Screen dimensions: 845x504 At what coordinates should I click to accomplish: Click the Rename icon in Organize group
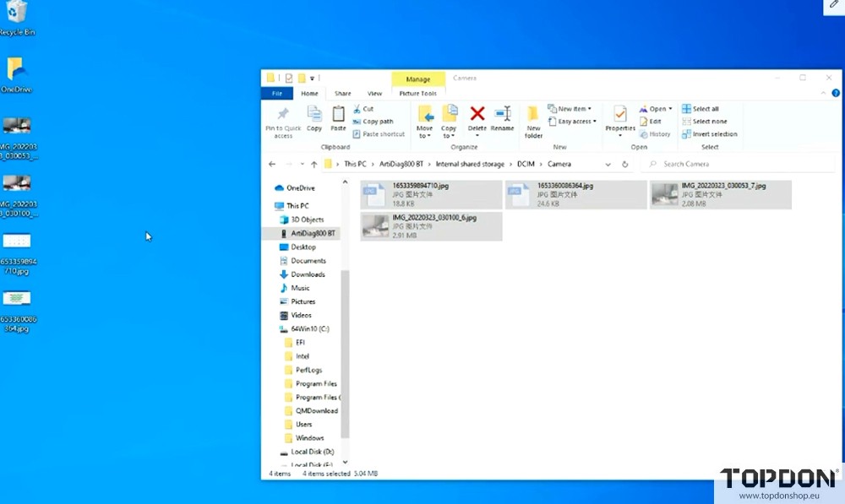(x=502, y=114)
